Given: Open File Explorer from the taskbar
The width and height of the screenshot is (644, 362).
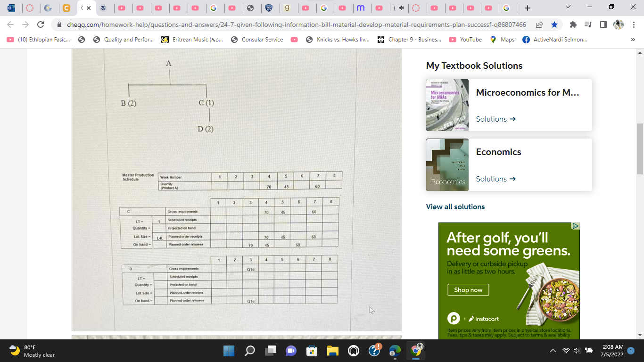Looking at the screenshot, I should pyautogui.click(x=332, y=351).
